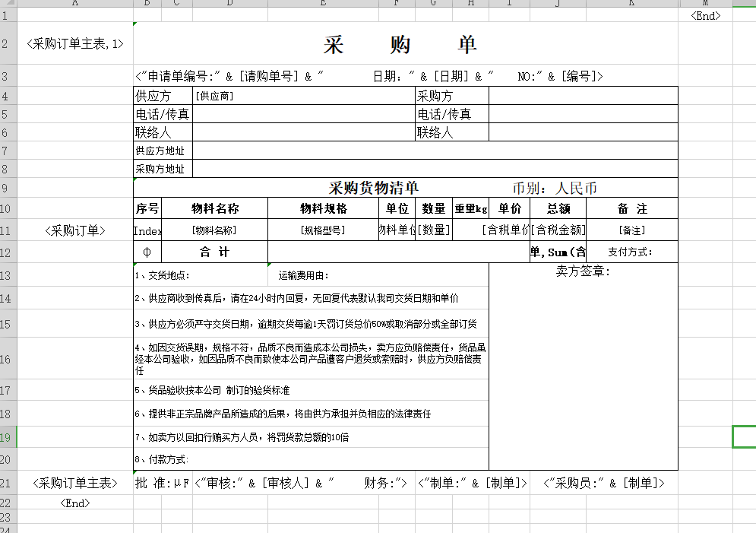Click the '支付方式:' cell
This screenshot has height=533, width=756.
[x=632, y=252]
